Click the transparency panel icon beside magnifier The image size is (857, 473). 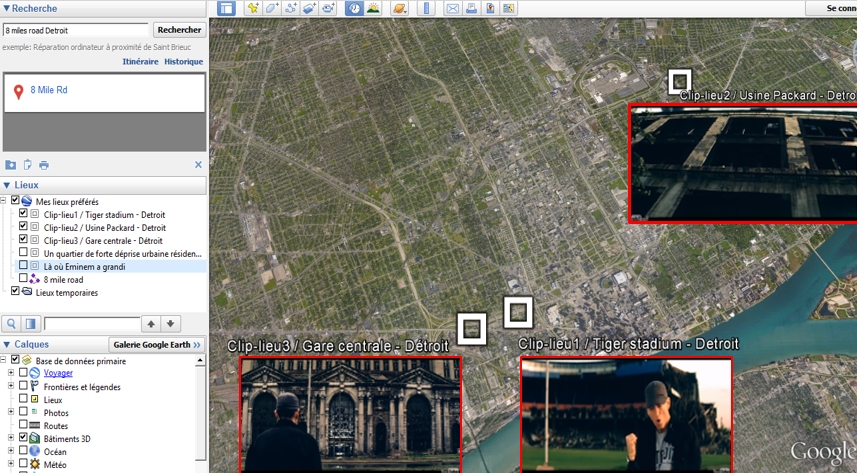[x=31, y=324]
